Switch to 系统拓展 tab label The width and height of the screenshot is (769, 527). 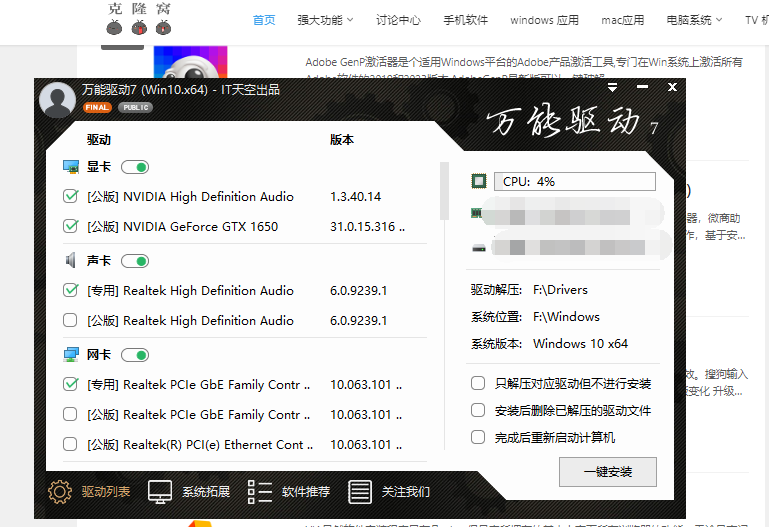(x=206, y=492)
